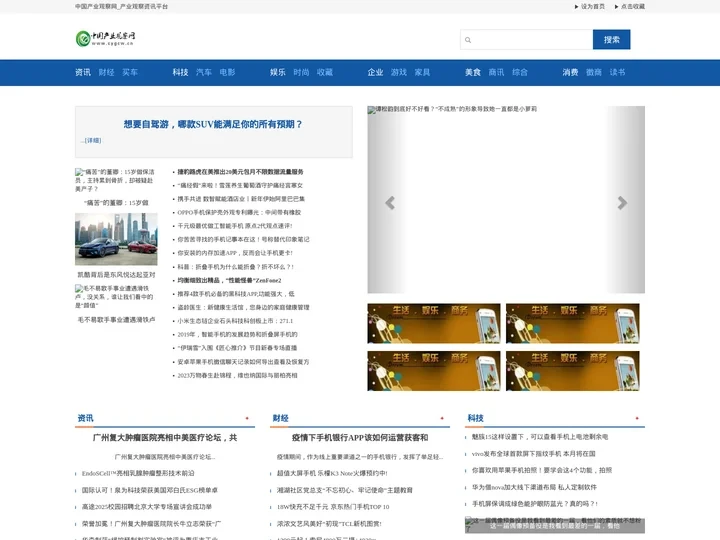
Task: Open 财经 in the navigation bar
Action: [x=107, y=72]
